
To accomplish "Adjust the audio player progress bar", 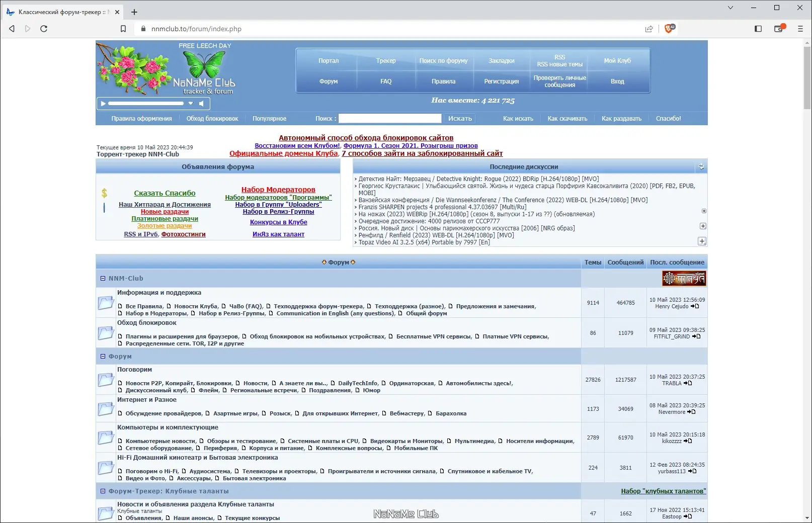I will 146,104.
